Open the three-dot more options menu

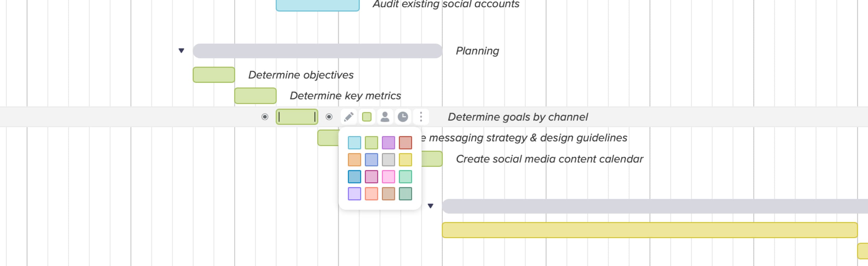pos(421,117)
